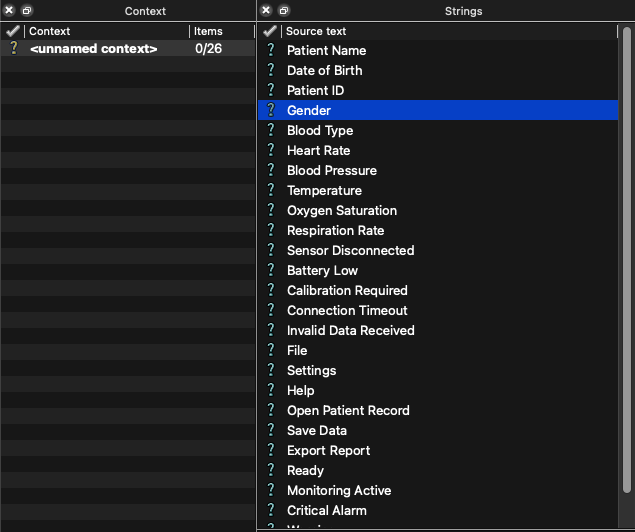Select the Open Patient Record string
The image size is (635, 532).
tap(348, 410)
